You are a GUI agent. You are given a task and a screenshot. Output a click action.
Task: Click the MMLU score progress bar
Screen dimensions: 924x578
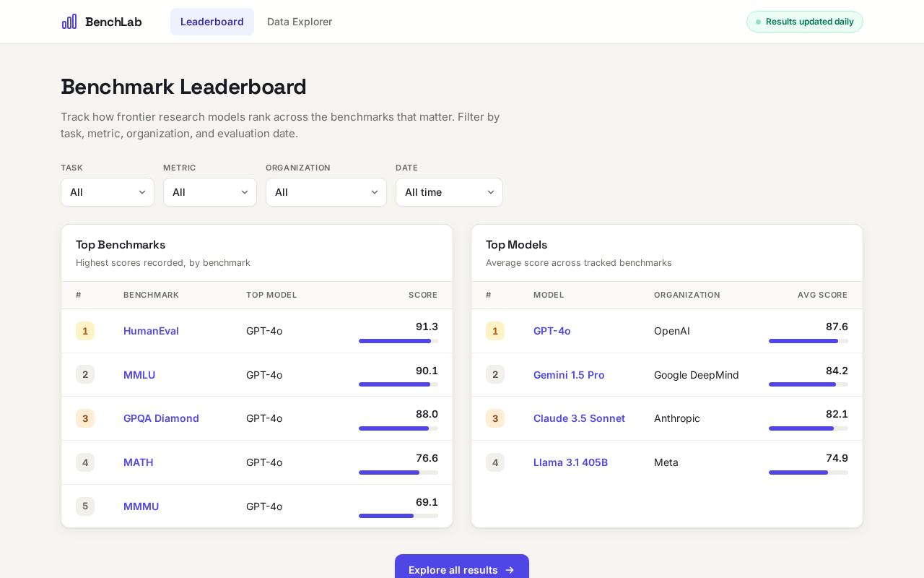pyautogui.click(x=398, y=384)
